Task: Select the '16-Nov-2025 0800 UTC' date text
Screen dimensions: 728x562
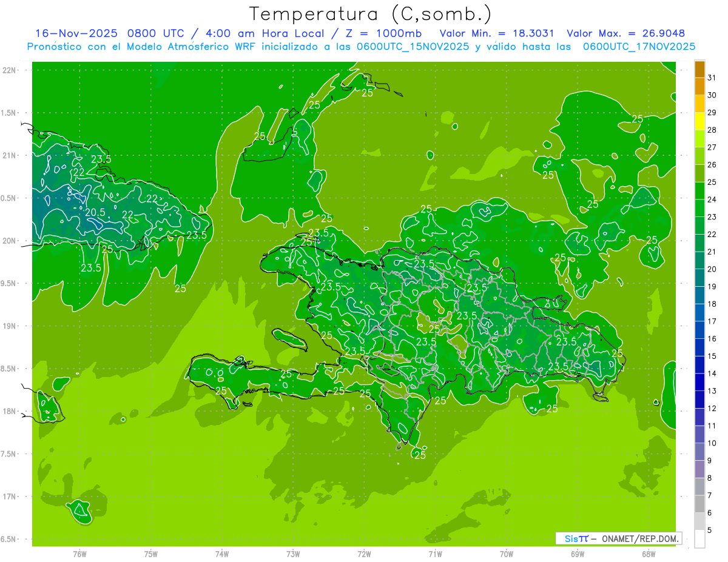Action: (108, 33)
